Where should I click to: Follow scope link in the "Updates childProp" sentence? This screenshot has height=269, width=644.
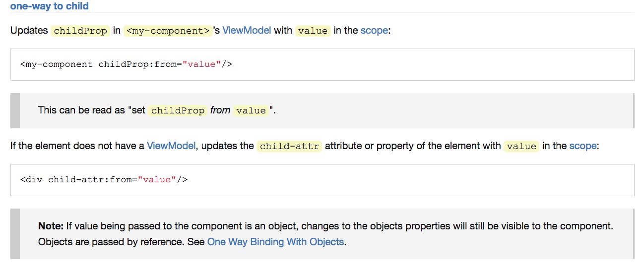(x=374, y=30)
